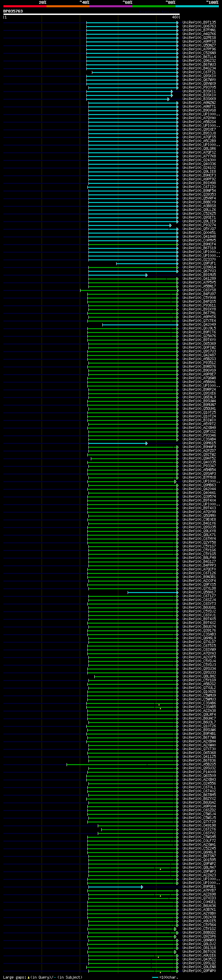
Task: Select the UniRef100_Q5DNZ7 label
Action: [x=199, y=45]
